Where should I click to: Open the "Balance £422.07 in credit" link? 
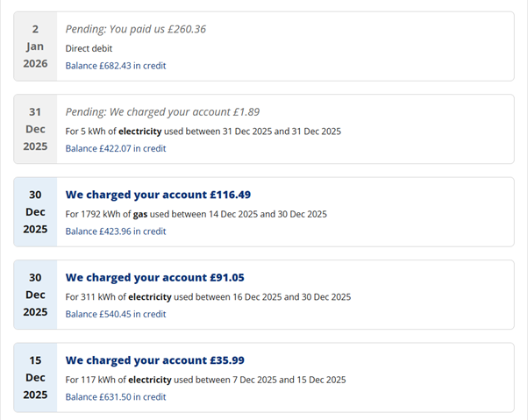click(x=116, y=148)
